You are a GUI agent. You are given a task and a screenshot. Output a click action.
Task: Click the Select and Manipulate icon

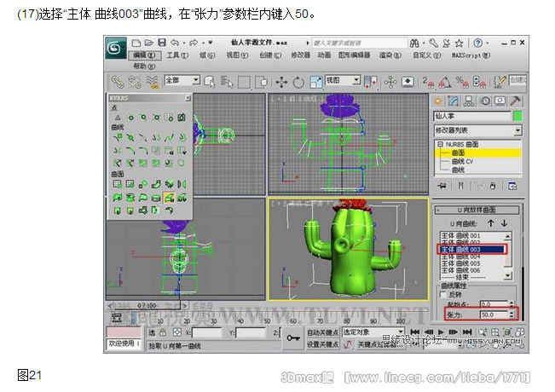coord(390,82)
